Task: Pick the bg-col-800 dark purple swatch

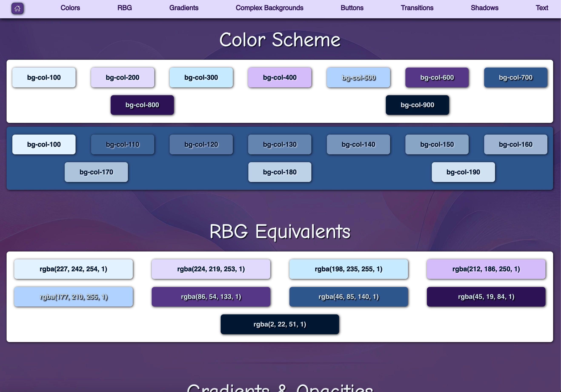Action: [142, 105]
